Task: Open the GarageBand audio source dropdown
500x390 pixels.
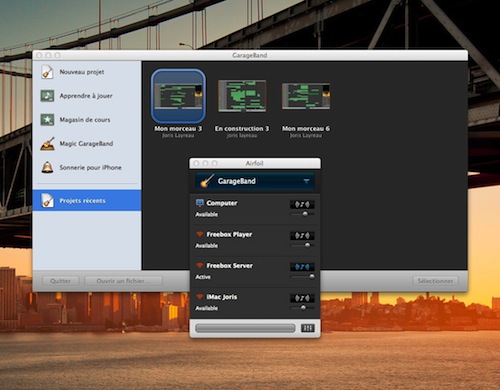Action: click(x=255, y=181)
